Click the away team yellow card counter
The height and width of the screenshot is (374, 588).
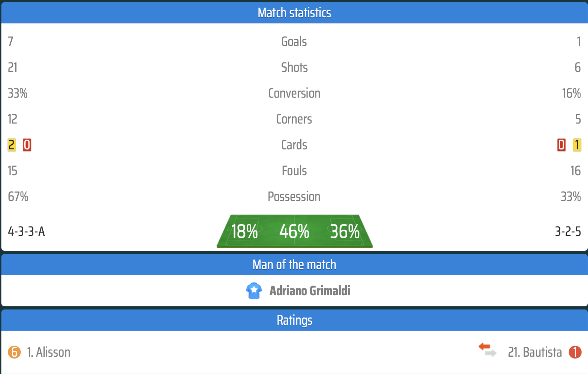pyautogui.click(x=577, y=145)
